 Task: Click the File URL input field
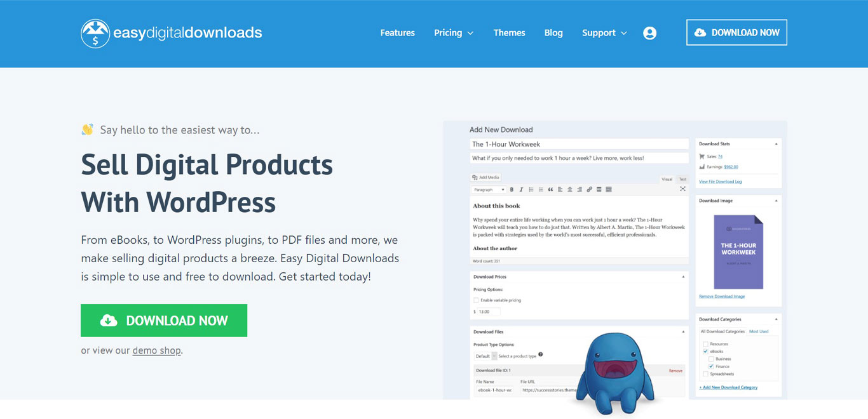tap(550, 390)
